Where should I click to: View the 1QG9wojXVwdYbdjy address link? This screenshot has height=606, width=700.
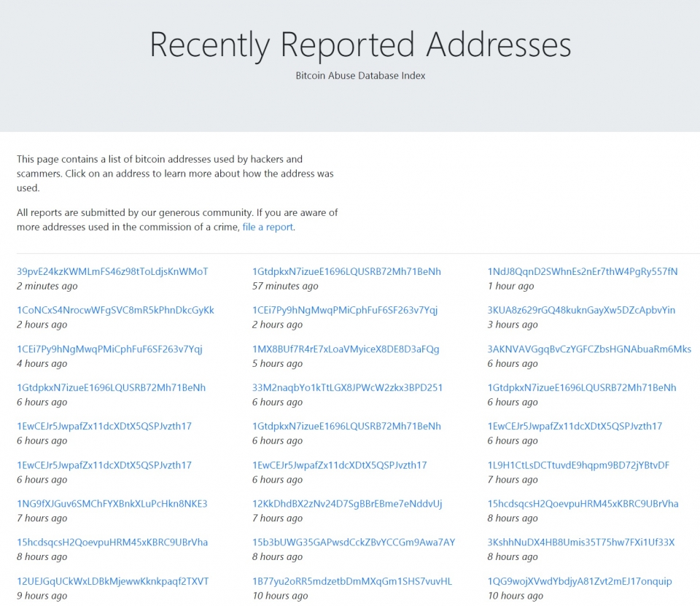(x=580, y=581)
